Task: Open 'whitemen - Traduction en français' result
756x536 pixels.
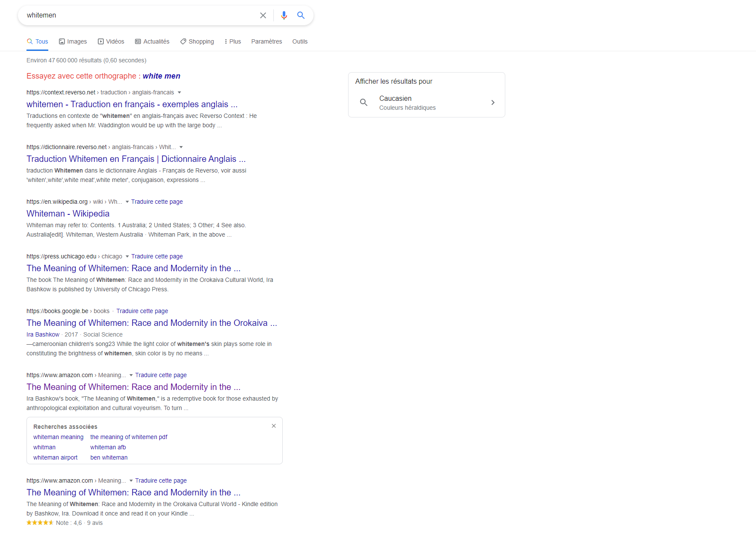Action: pyautogui.click(x=132, y=104)
